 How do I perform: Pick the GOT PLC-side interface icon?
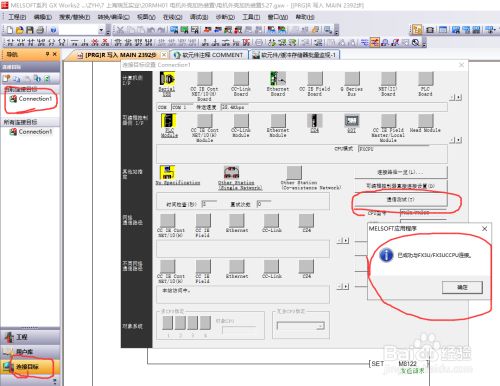[x=351, y=121]
